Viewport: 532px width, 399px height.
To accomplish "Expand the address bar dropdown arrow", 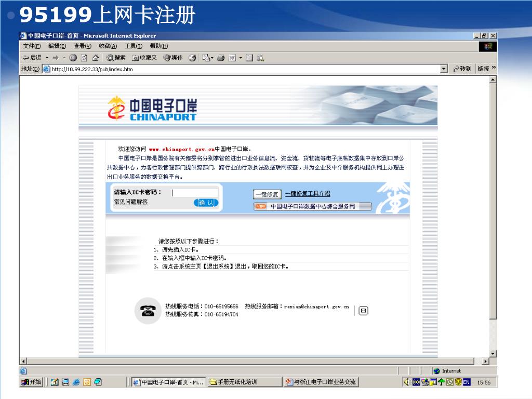I will [444, 69].
